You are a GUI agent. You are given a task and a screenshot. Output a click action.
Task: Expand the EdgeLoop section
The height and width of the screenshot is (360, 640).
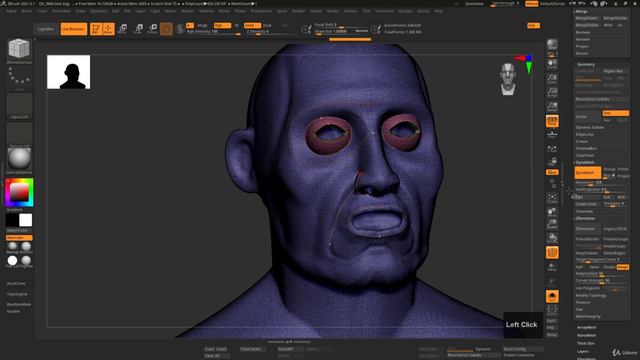point(584,134)
